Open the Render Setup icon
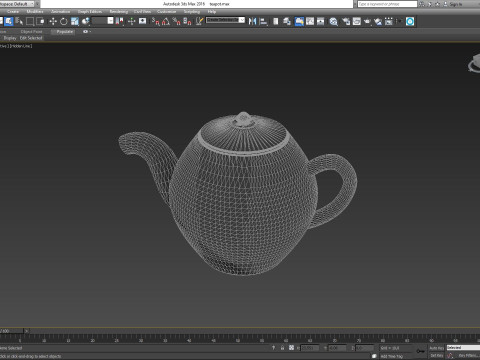480x360 pixels. pos(346,21)
